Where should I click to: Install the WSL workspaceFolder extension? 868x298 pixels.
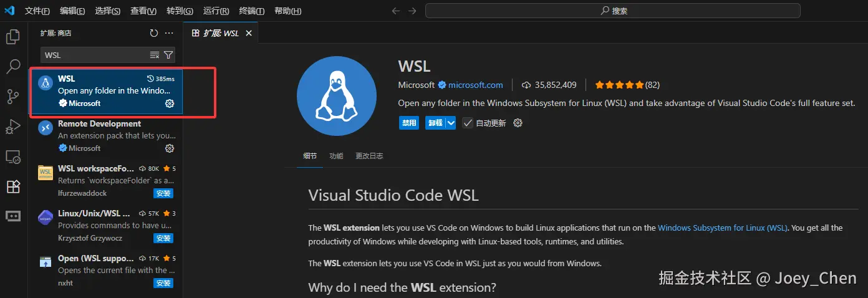[163, 193]
